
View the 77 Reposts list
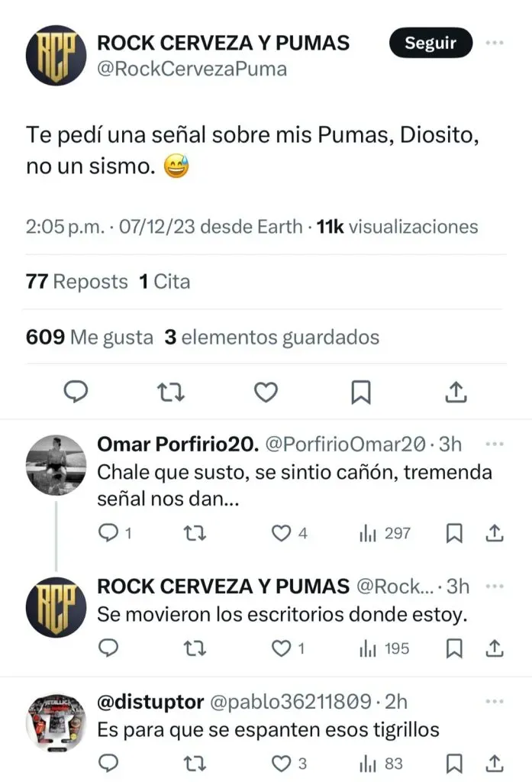tap(76, 282)
